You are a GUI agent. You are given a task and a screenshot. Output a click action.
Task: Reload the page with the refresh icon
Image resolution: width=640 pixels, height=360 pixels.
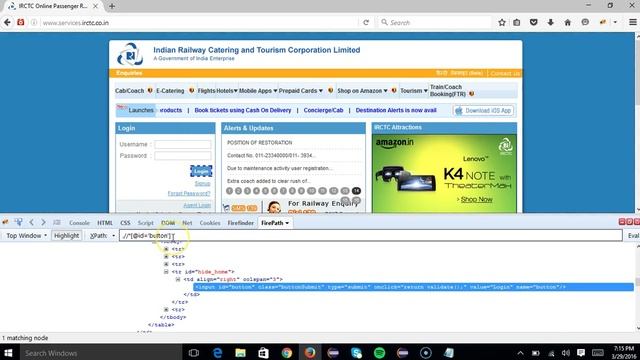(x=366, y=22)
